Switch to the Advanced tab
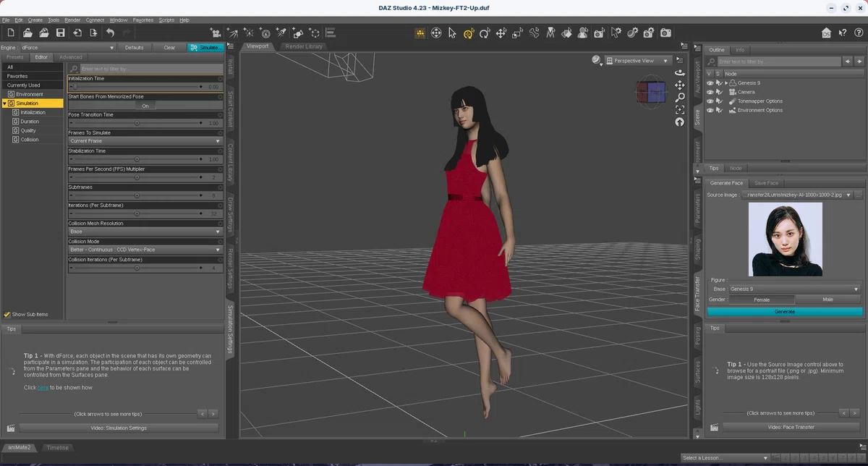The image size is (868, 466). pyautogui.click(x=71, y=57)
